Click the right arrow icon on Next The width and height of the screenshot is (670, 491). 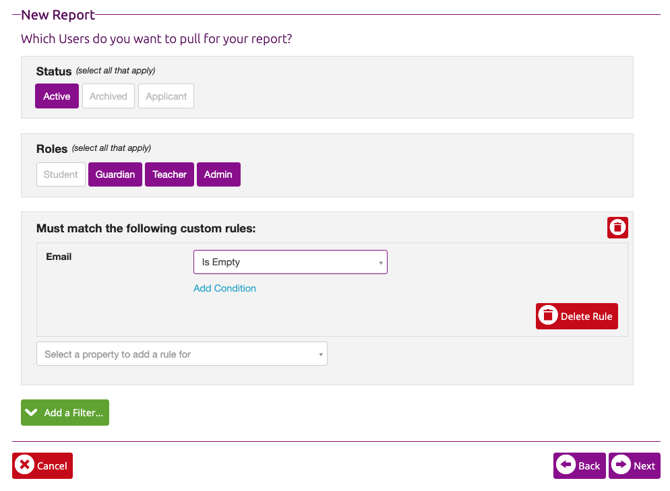tap(621, 465)
